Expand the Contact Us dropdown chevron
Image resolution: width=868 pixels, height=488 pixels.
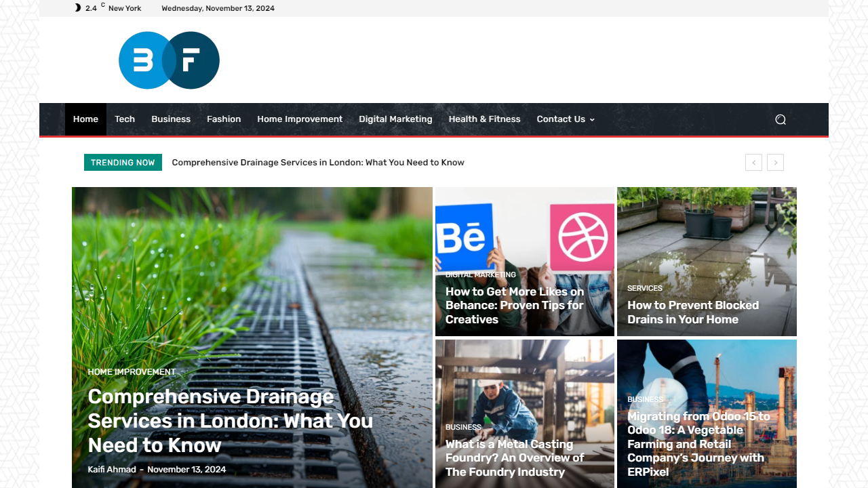(592, 120)
